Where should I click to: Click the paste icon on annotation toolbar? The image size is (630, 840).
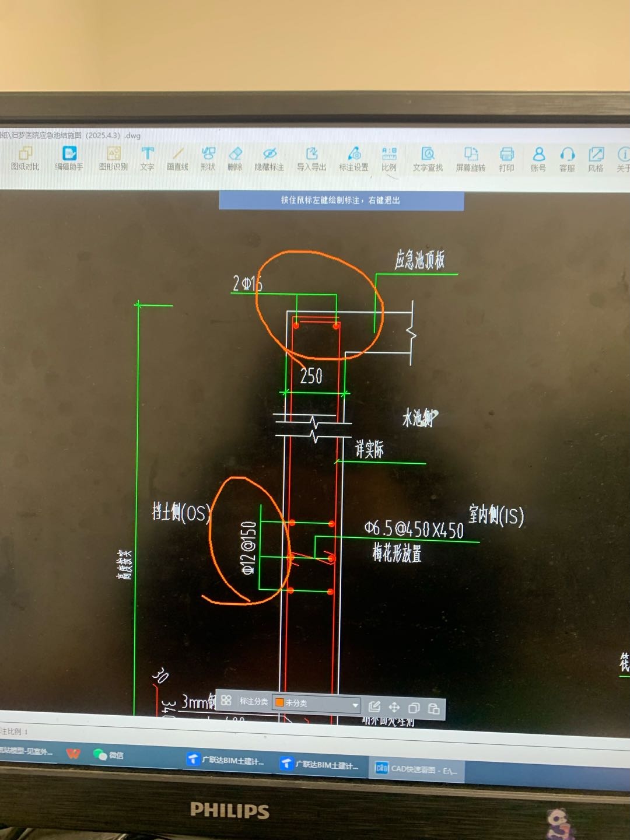coord(434,708)
